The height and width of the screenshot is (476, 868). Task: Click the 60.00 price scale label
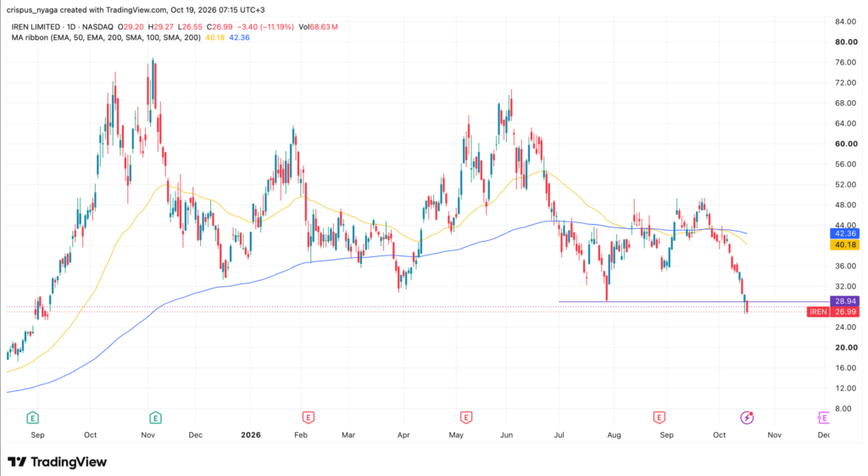pos(846,143)
